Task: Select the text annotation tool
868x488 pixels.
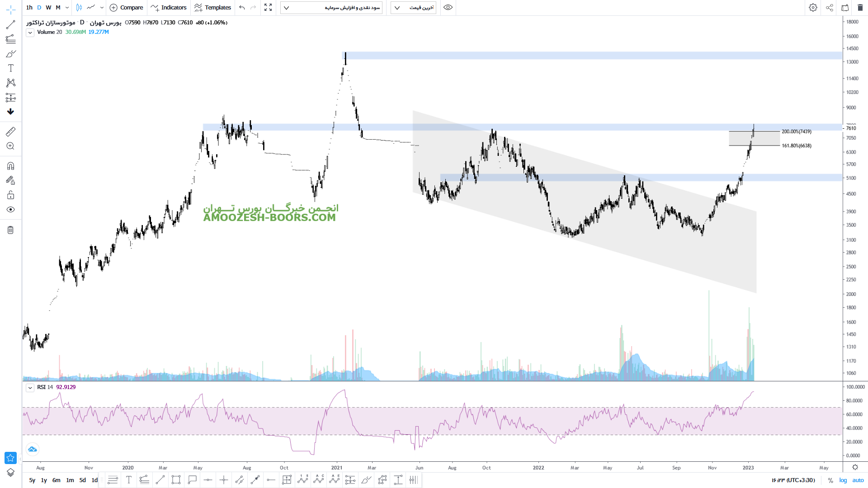Action: click(10, 68)
